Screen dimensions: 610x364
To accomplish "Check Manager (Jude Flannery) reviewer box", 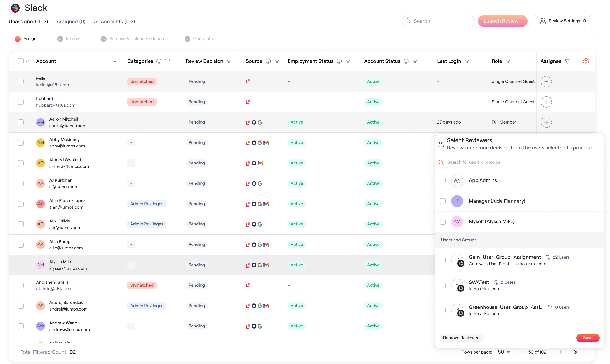I will click(443, 201).
